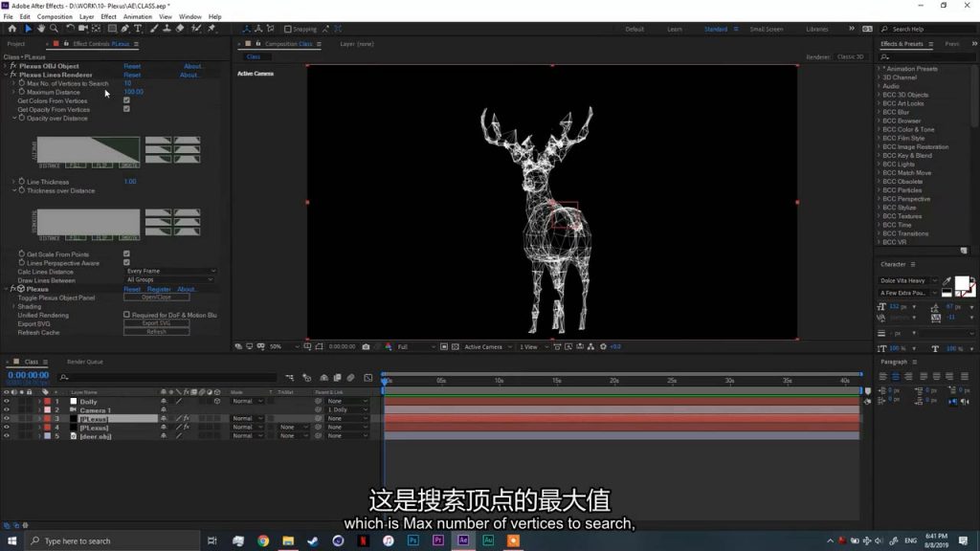This screenshot has width=980, height=551.
Task: Go to the Home screen icon
Action: click(x=11, y=29)
